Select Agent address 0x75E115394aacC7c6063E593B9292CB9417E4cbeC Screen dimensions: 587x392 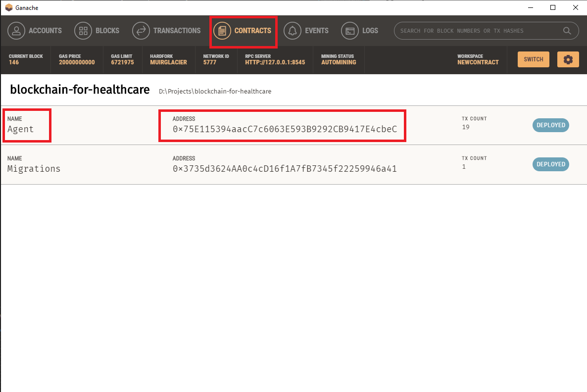tap(285, 129)
